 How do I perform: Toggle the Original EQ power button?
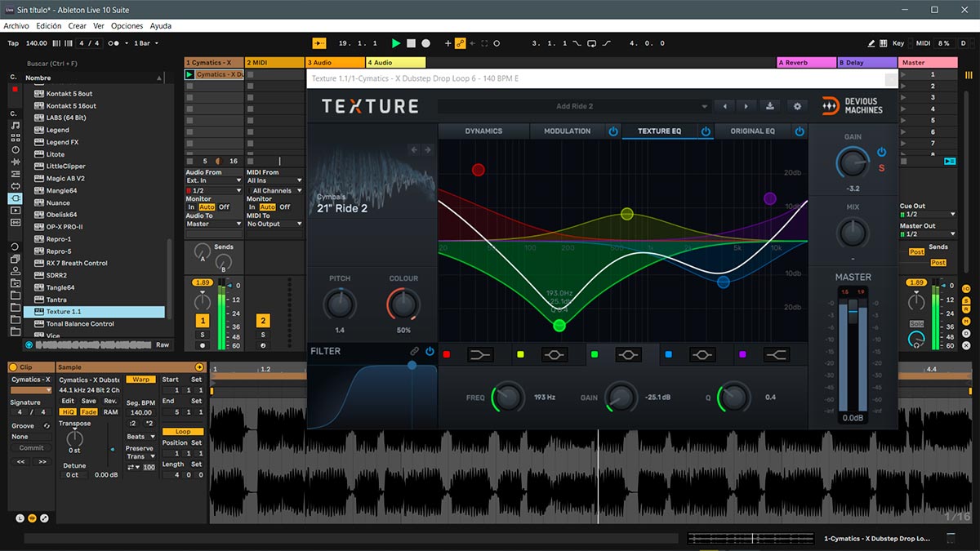800,131
